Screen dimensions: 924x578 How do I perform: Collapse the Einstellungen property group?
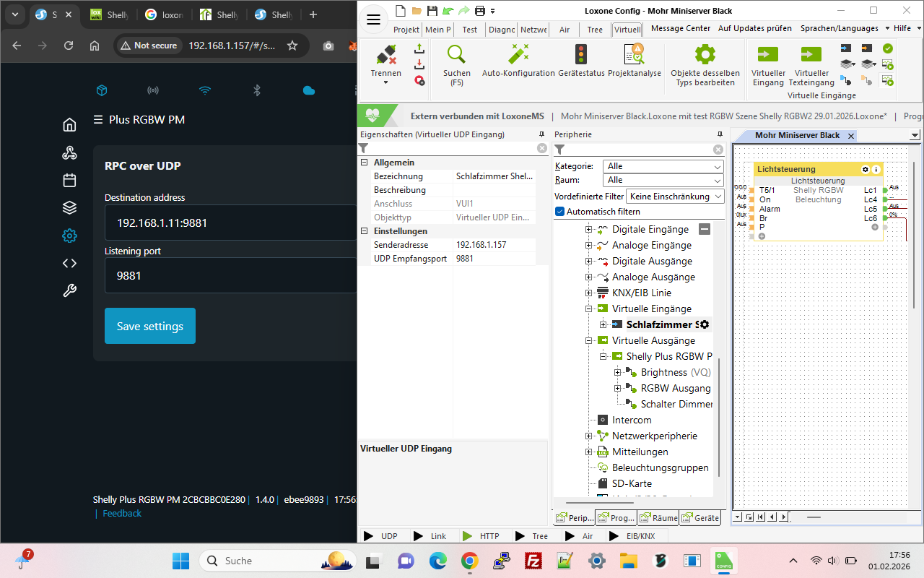tap(364, 231)
